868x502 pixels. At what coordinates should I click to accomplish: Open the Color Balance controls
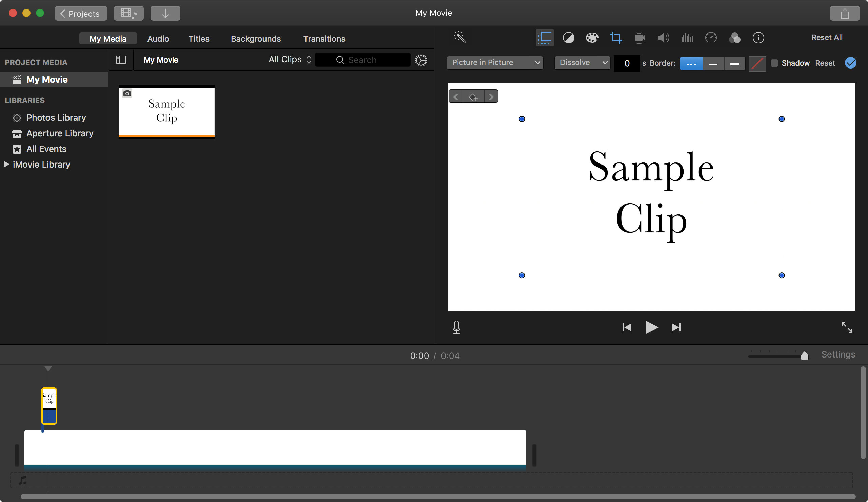[x=568, y=38]
